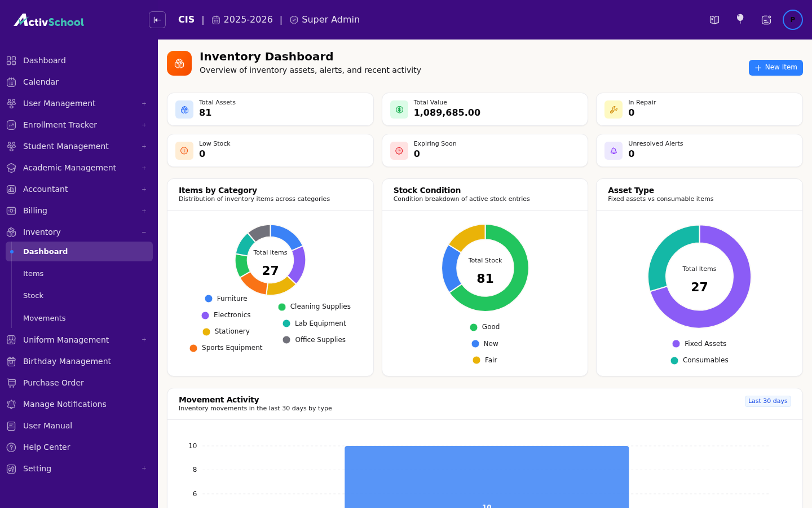Click the Lab Equipment legend label
The image size is (812, 508).
(x=320, y=323)
